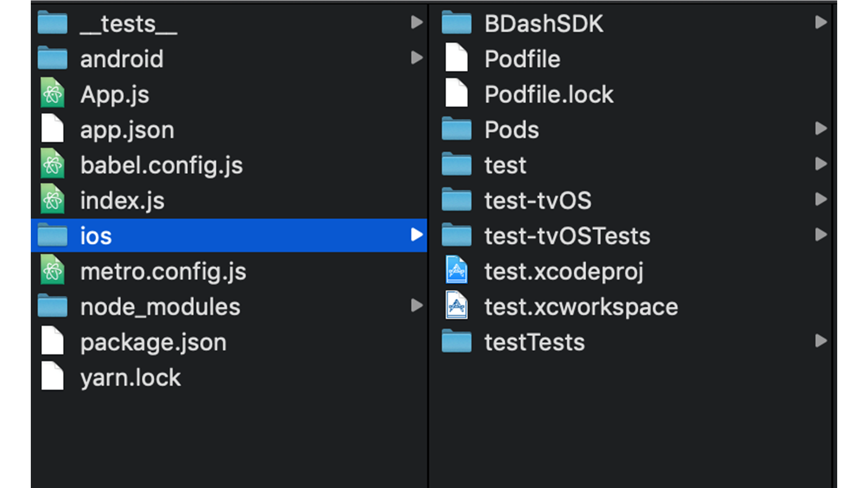Viewport: 868px width, 488px height.
Task: Select the highlighted ios folder row
Action: (229, 235)
